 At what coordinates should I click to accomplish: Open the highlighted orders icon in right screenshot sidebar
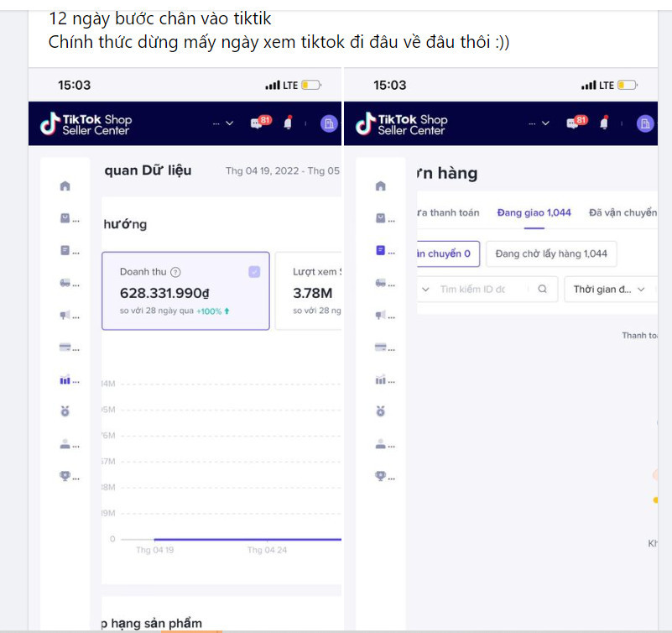tap(381, 250)
